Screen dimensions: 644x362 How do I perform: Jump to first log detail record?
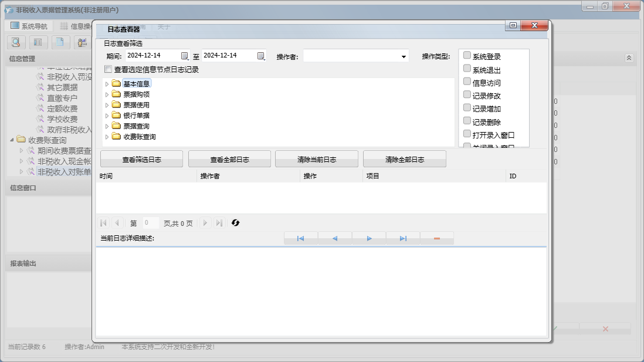(300, 238)
